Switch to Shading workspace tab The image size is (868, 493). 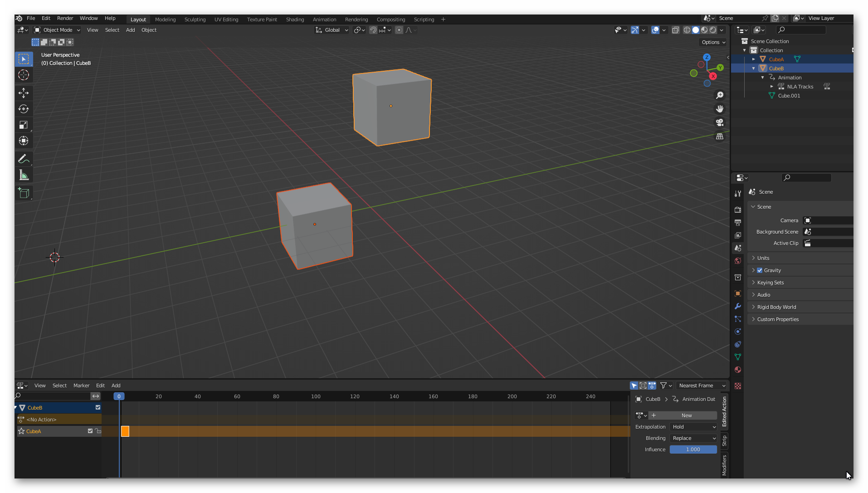click(295, 20)
